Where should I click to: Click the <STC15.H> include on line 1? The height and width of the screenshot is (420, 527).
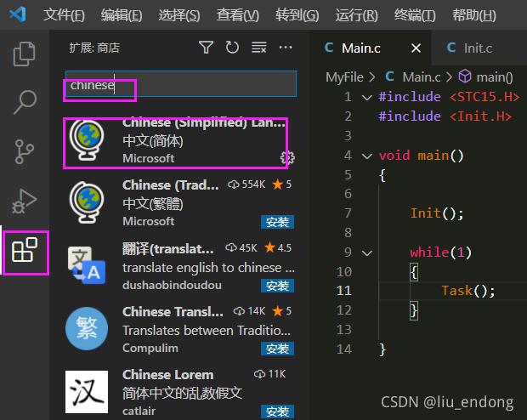point(484,97)
